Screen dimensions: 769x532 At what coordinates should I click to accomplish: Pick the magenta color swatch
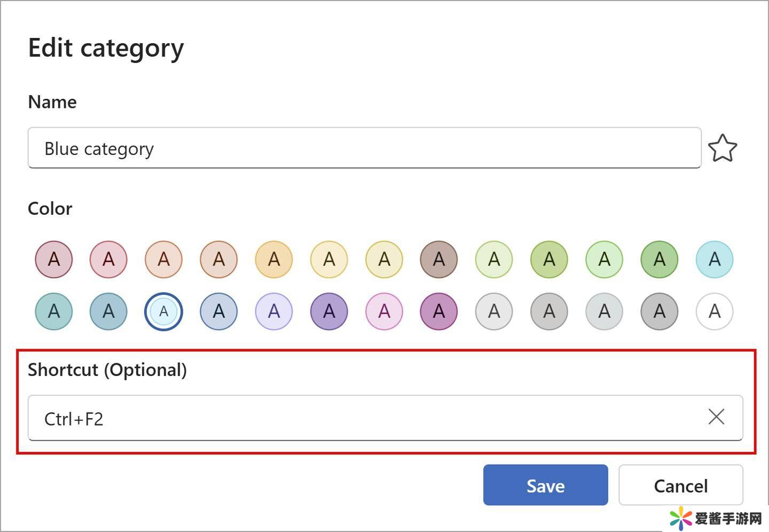coord(439,311)
